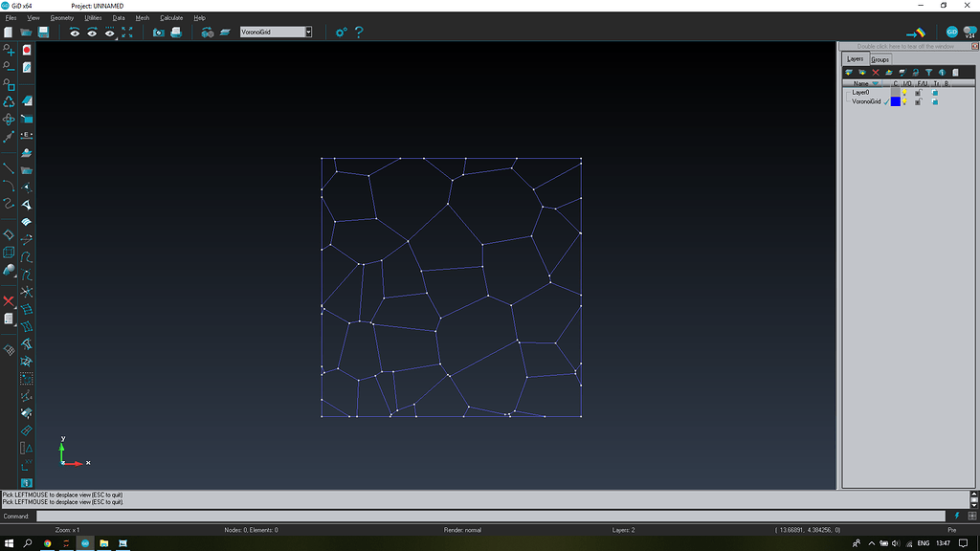The image size is (980, 551).
Task: Select the camera snapshot tool
Action: pyautogui.click(x=159, y=32)
